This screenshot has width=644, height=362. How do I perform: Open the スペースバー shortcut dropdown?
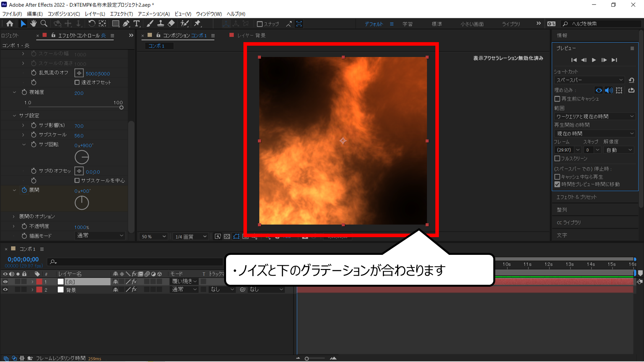click(589, 80)
